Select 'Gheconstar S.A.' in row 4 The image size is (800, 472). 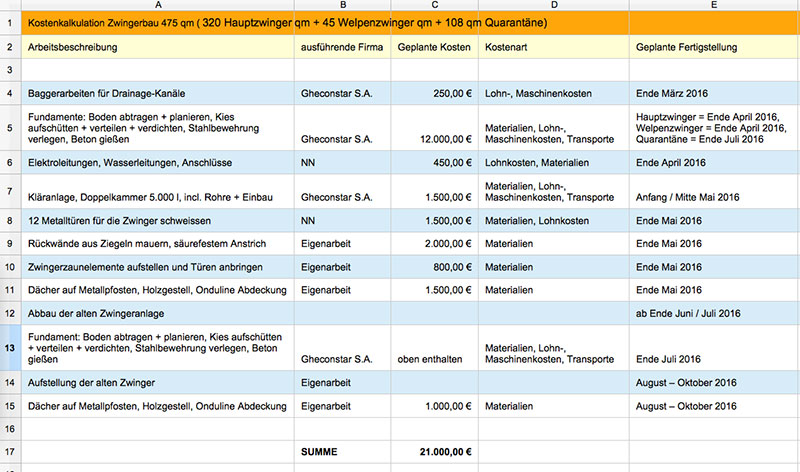point(343,93)
